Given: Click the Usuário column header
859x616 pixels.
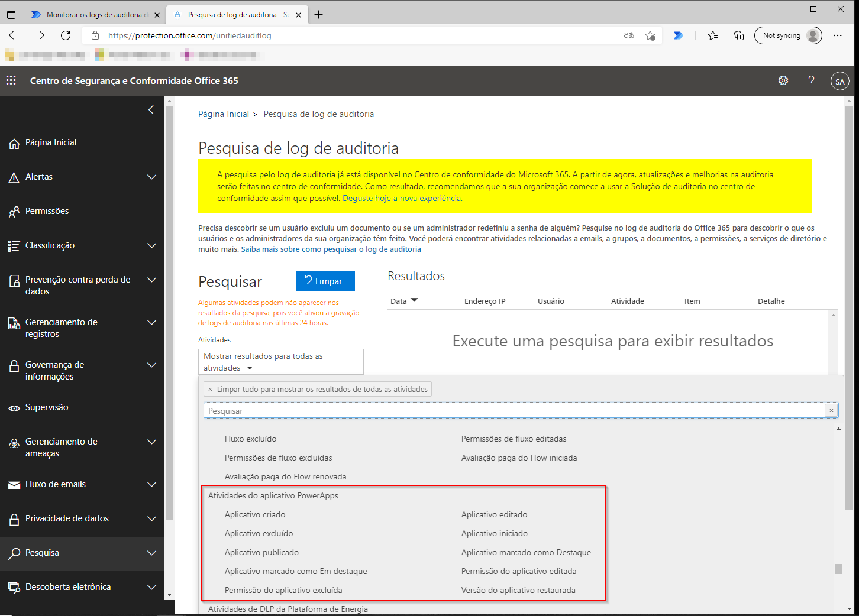Looking at the screenshot, I should [551, 301].
